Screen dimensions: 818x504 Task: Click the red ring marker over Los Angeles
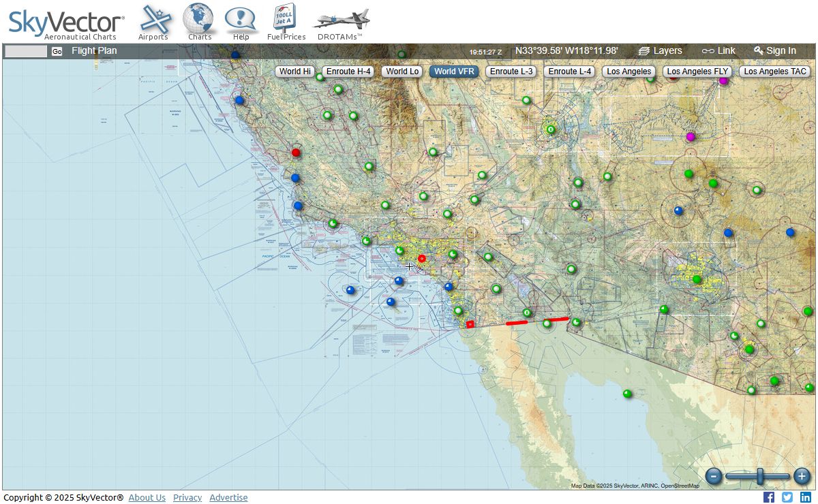point(422,259)
